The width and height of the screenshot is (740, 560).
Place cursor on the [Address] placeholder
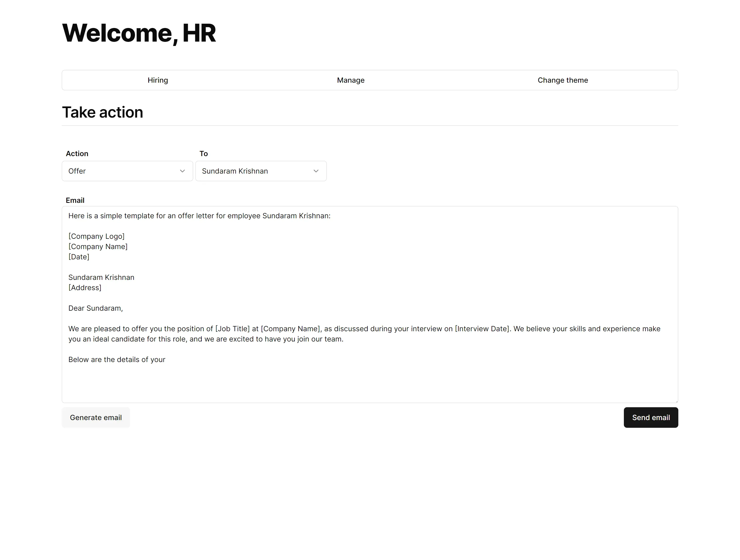pos(85,288)
